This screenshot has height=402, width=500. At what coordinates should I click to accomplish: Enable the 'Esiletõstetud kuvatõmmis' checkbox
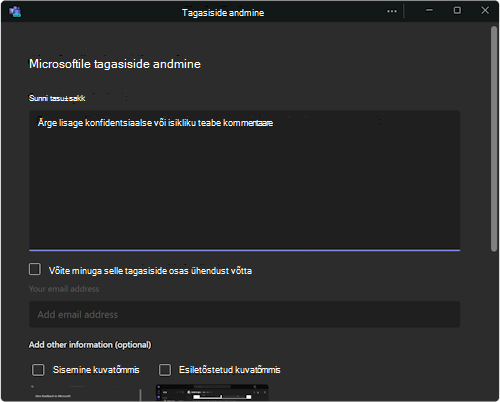[165, 370]
